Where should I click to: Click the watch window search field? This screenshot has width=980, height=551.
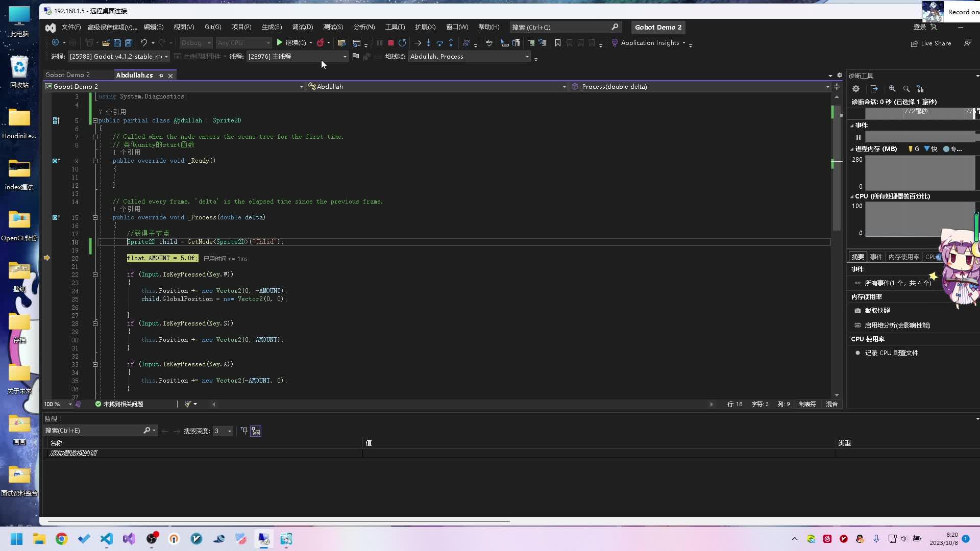(93, 431)
